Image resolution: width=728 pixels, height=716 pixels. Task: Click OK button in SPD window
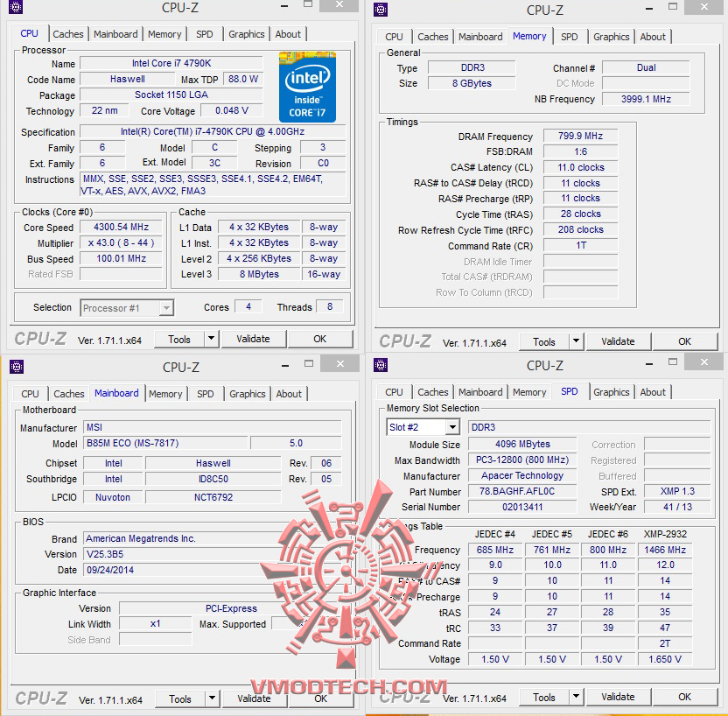[x=685, y=697]
